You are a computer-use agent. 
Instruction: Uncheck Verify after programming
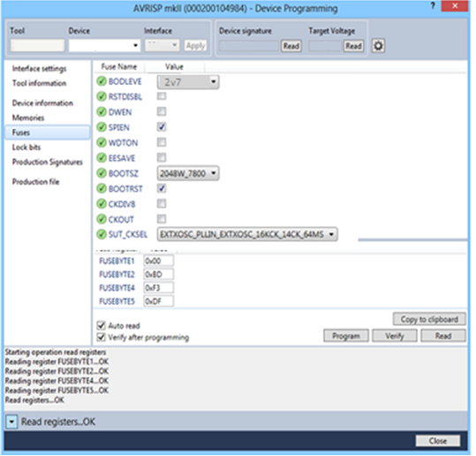tap(101, 338)
